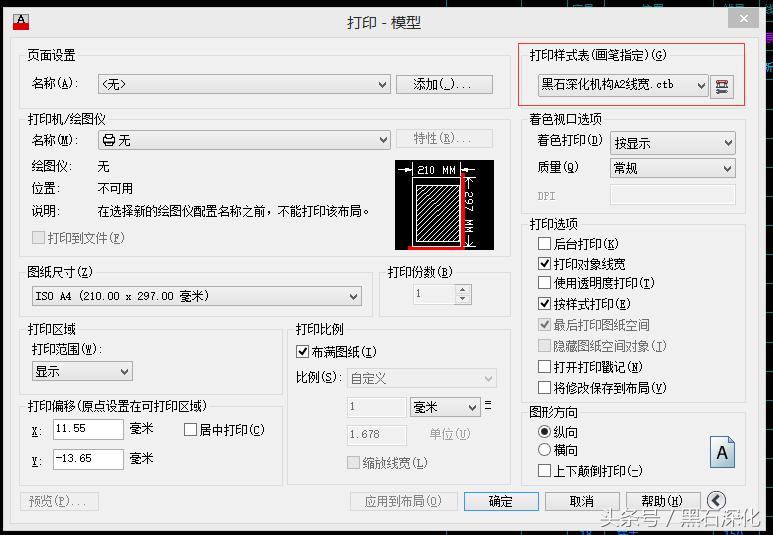Open 质量 dropdown showing 常规

(x=673, y=168)
